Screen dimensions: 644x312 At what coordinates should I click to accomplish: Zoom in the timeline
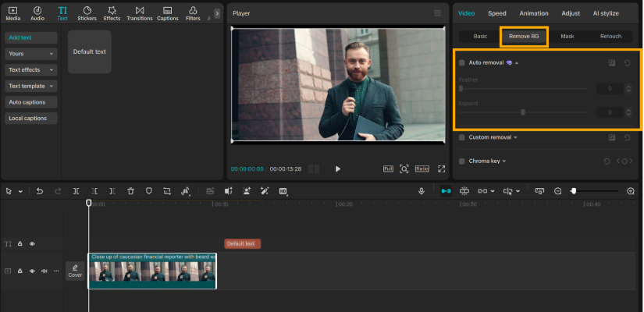point(631,191)
